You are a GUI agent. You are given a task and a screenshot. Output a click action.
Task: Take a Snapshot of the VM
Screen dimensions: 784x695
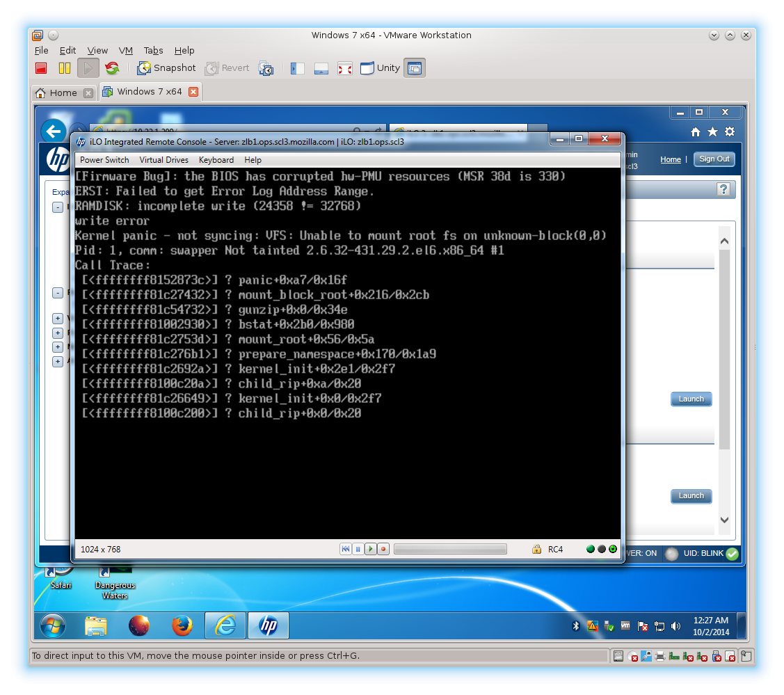pos(166,68)
